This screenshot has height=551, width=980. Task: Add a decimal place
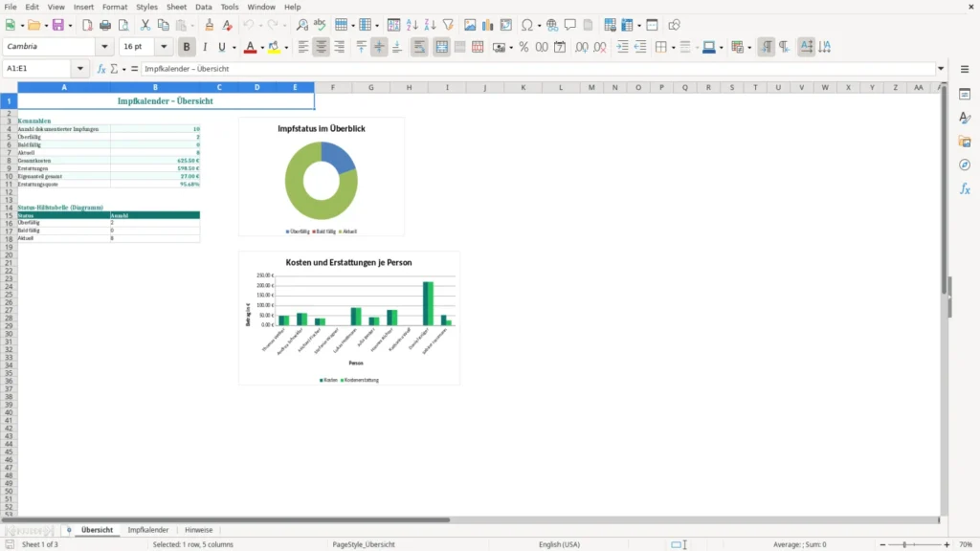[x=581, y=47]
